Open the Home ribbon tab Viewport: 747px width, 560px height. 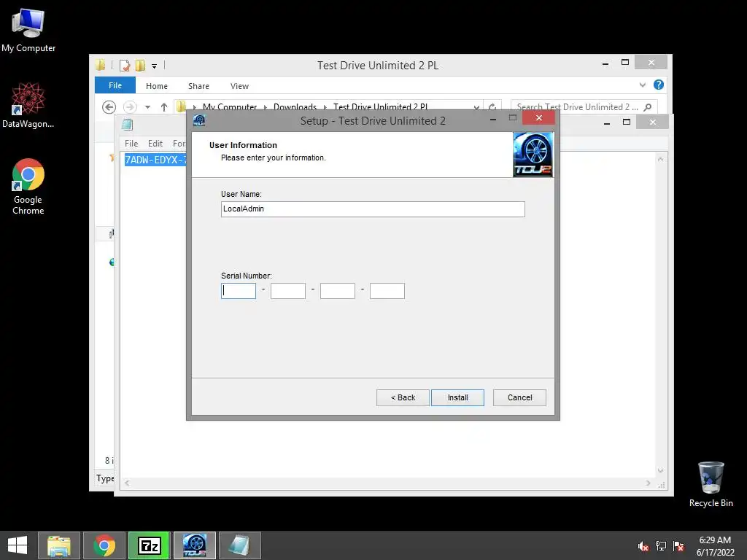tap(157, 86)
